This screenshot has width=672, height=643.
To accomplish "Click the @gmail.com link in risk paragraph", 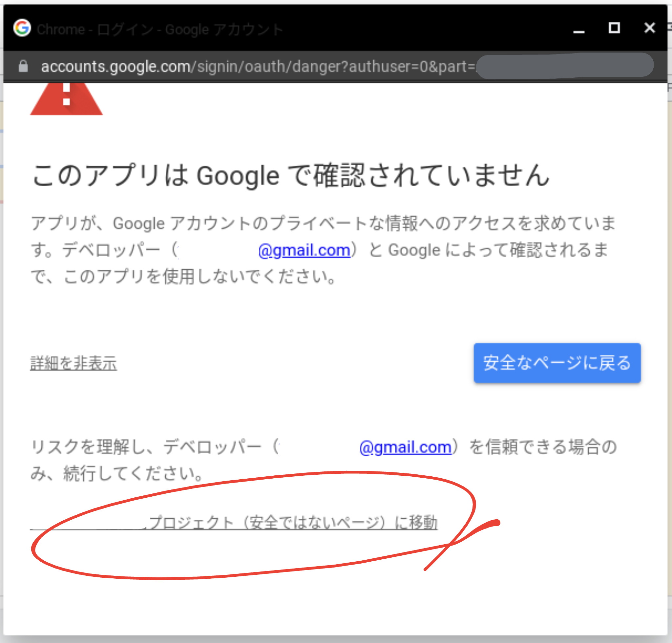I will [405, 447].
